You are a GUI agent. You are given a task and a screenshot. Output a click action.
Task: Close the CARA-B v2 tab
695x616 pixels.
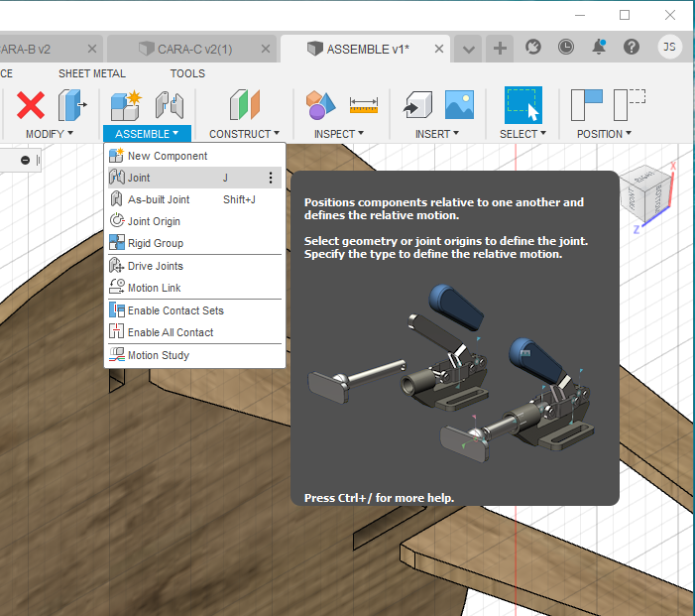click(x=92, y=49)
